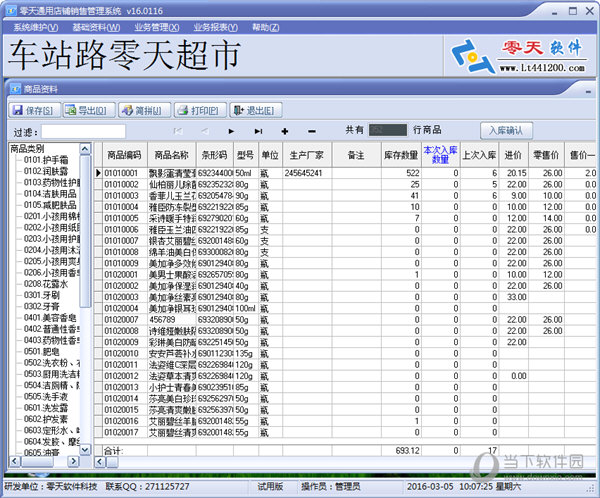600x498 pixels.
Task: Select category 0401.美容香皂 in tree
Action: point(50,318)
